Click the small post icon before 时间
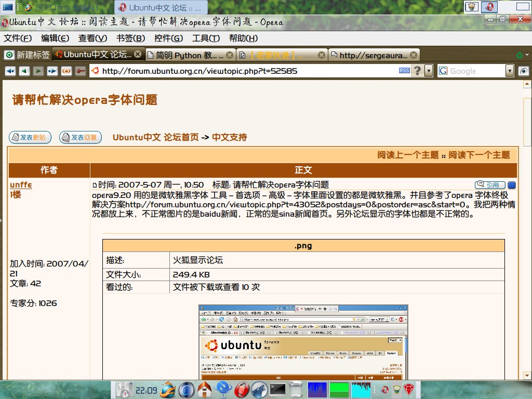Image resolution: width=532 pixels, height=399 pixels. click(x=95, y=185)
